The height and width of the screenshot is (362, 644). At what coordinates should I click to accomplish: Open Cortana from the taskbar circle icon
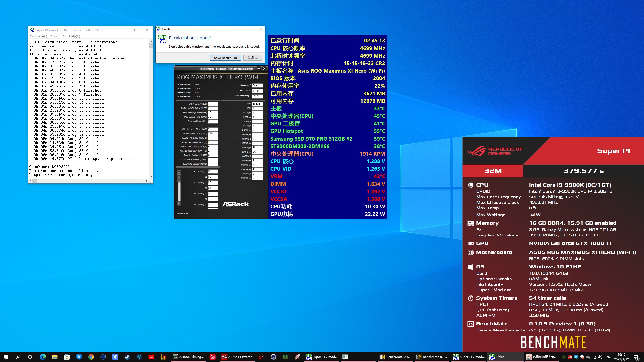coord(30,357)
